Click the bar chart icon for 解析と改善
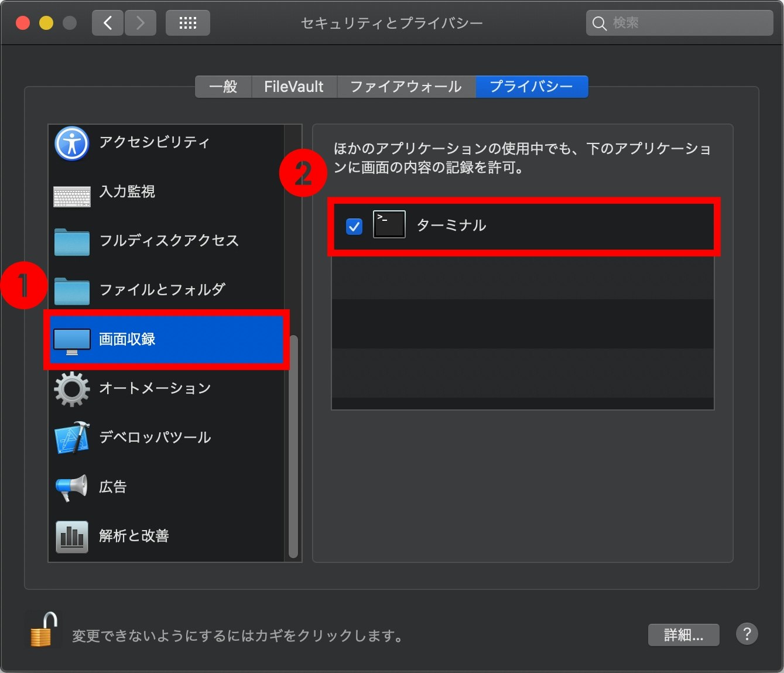This screenshot has height=673, width=784. 71,537
